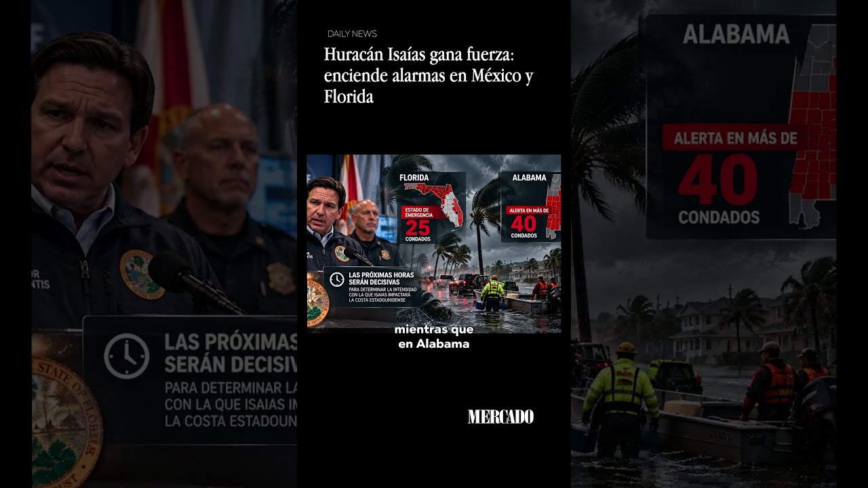Click the MERCADO logo
The image size is (868, 488).
tap(500, 417)
